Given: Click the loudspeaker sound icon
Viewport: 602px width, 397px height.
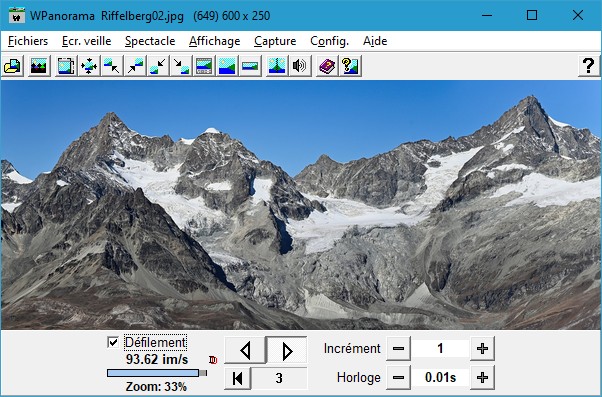Looking at the screenshot, I should tap(300, 66).
